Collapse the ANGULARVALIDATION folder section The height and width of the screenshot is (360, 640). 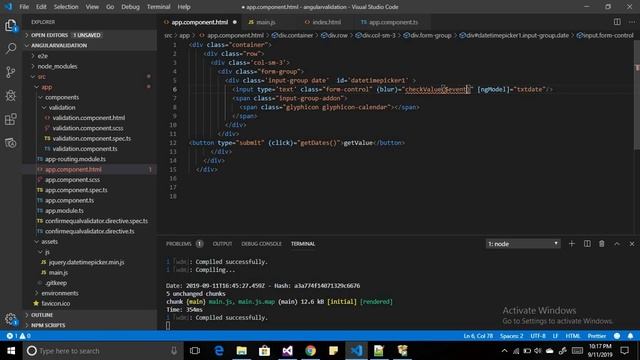point(89,45)
